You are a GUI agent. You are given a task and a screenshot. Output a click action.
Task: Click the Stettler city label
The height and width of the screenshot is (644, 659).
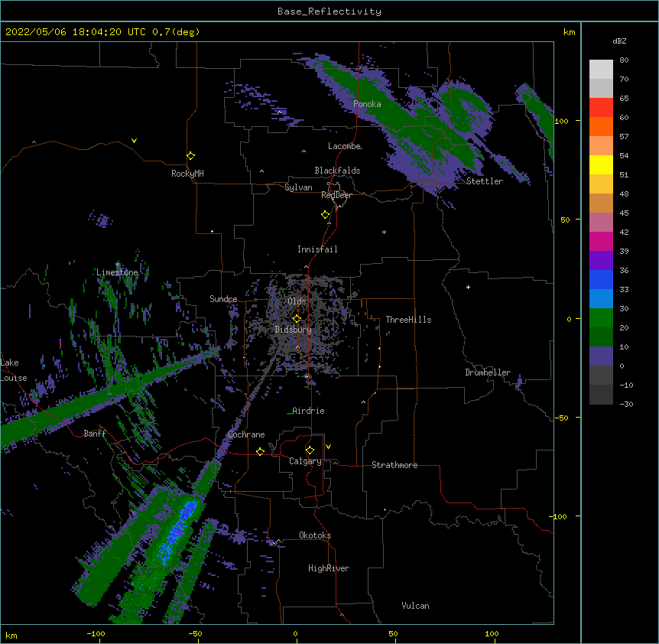click(x=485, y=181)
